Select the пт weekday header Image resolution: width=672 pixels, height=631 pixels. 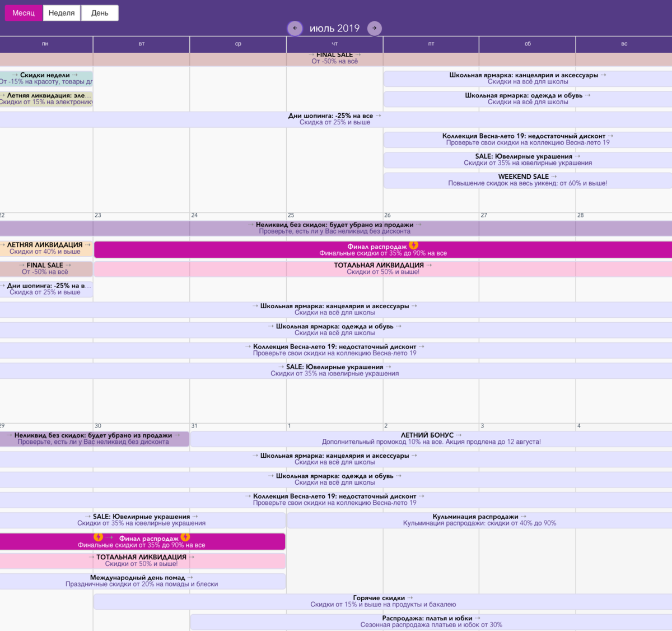coord(431,44)
